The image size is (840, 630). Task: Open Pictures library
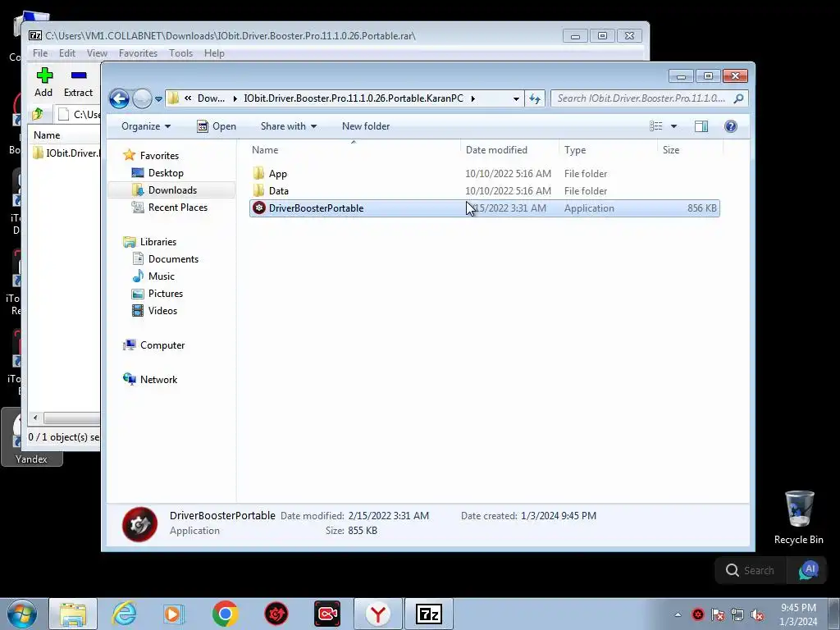pos(165,294)
